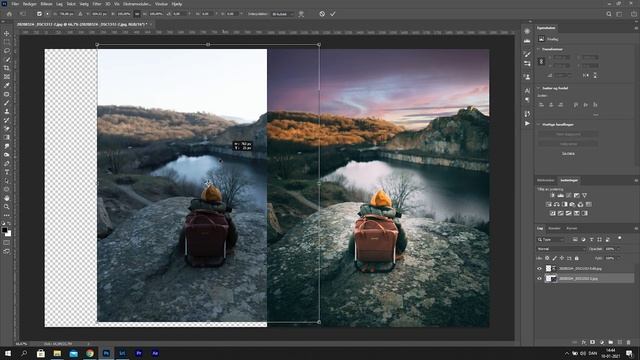Open the Billede menu
The image size is (640, 360).
(x=46, y=4)
